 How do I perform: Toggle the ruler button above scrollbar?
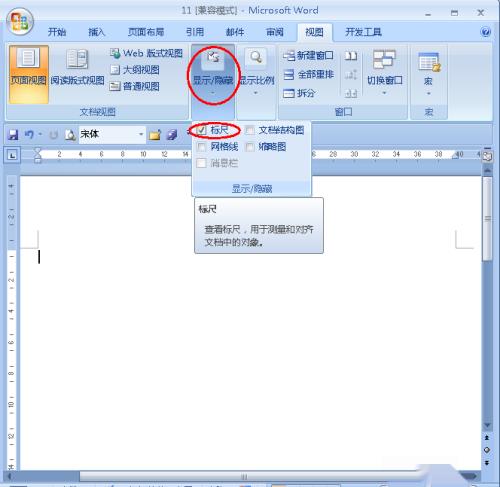[487, 156]
